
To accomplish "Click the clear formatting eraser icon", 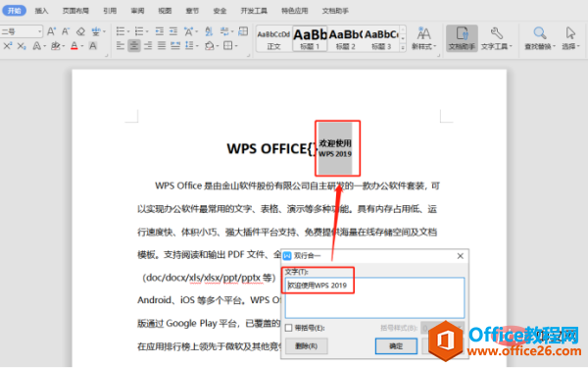I will pyautogui.click(x=80, y=31).
